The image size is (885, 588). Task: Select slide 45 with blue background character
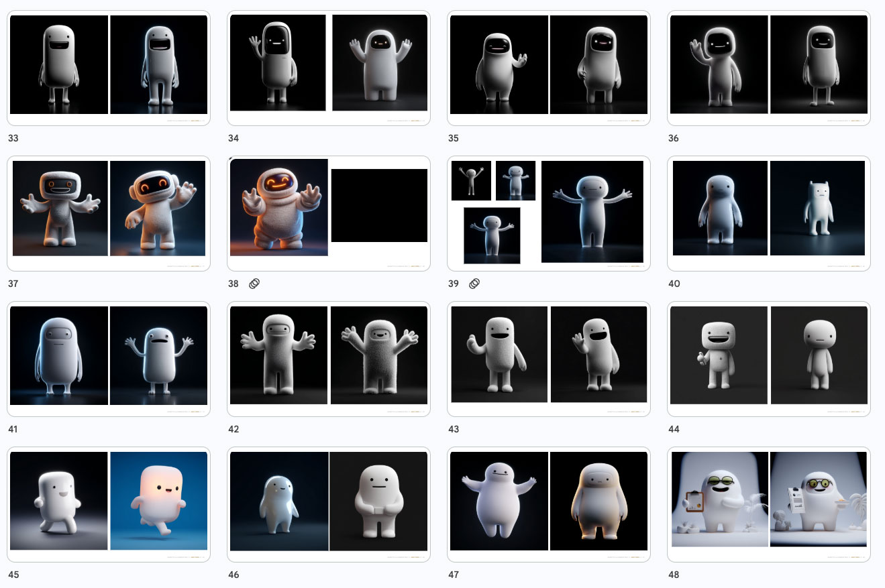pyautogui.click(x=109, y=504)
